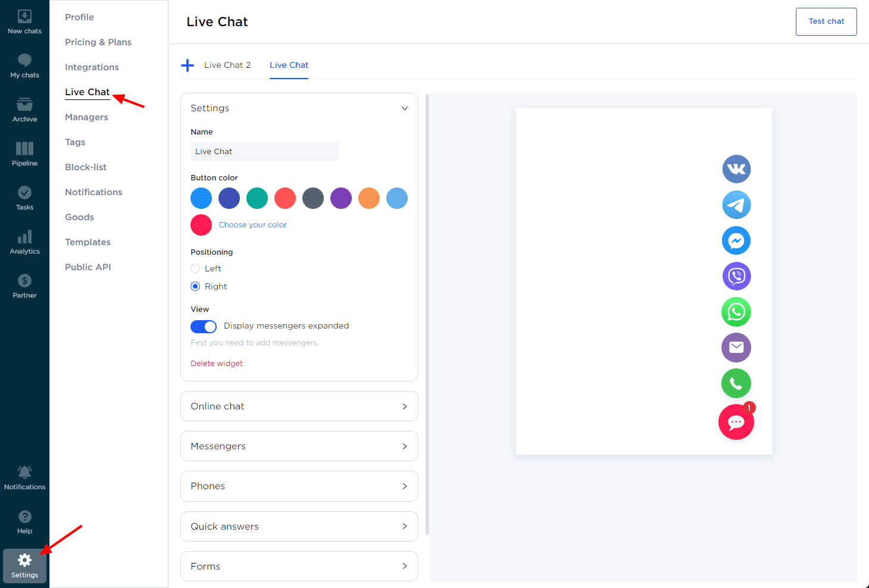Switch to the Live Chat 2 tab
869x588 pixels.
(227, 65)
